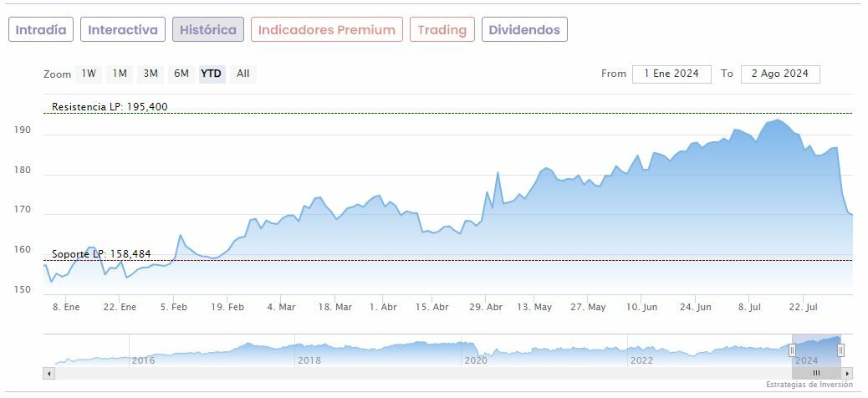Screen dimensions: 868x398
Task: Choose the 3M zoom range
Action: tap(151, 74)
